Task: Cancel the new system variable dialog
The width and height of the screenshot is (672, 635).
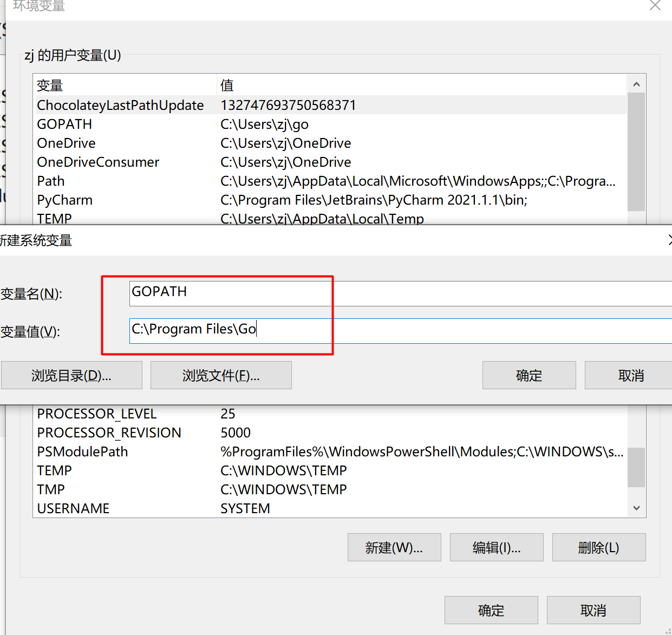Action: click(x=630, y=375)
